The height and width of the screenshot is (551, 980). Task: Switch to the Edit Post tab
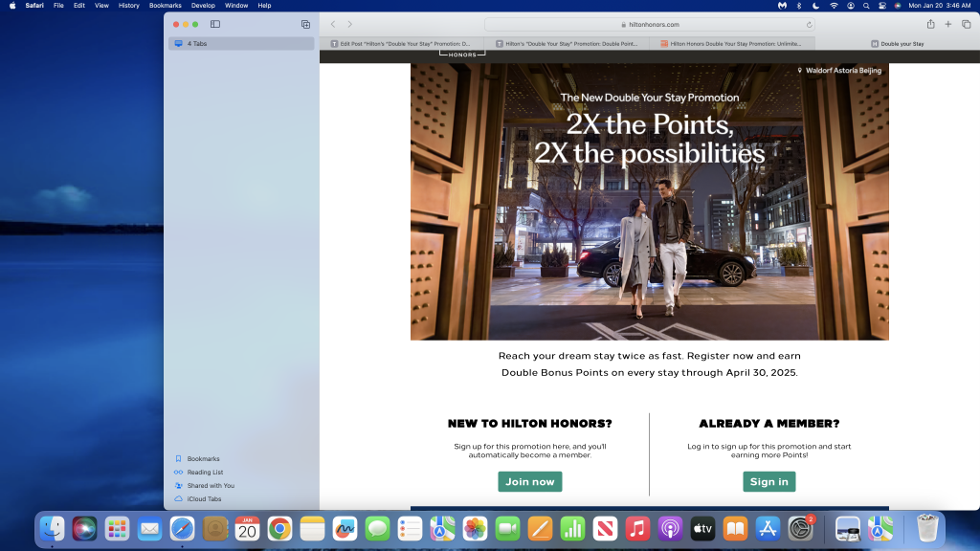coord(403,44)
